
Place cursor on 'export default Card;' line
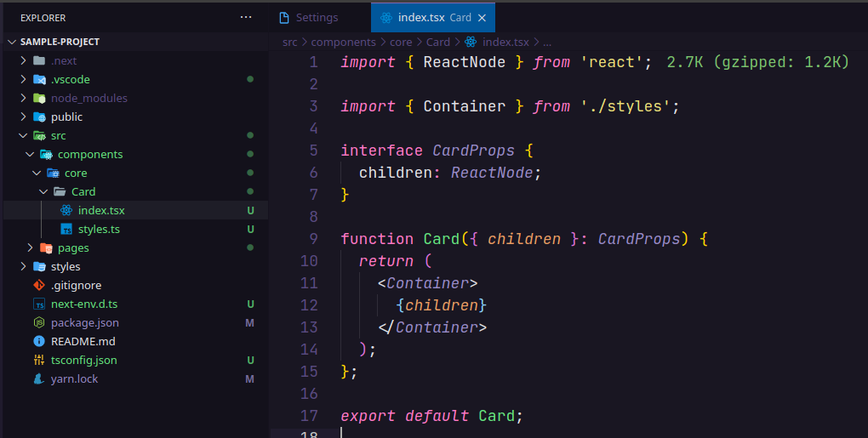tap(431, 416)
